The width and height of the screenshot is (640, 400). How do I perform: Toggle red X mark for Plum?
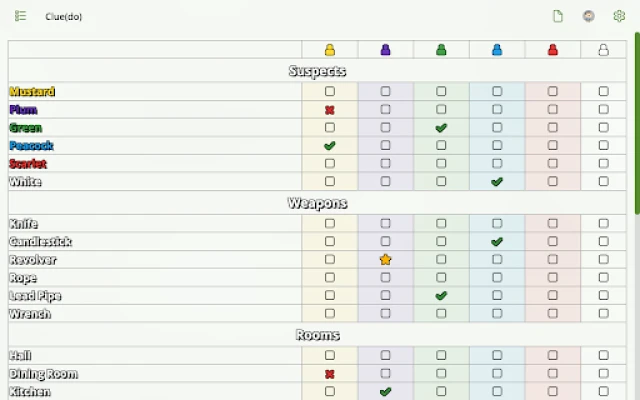click(330, 110)
